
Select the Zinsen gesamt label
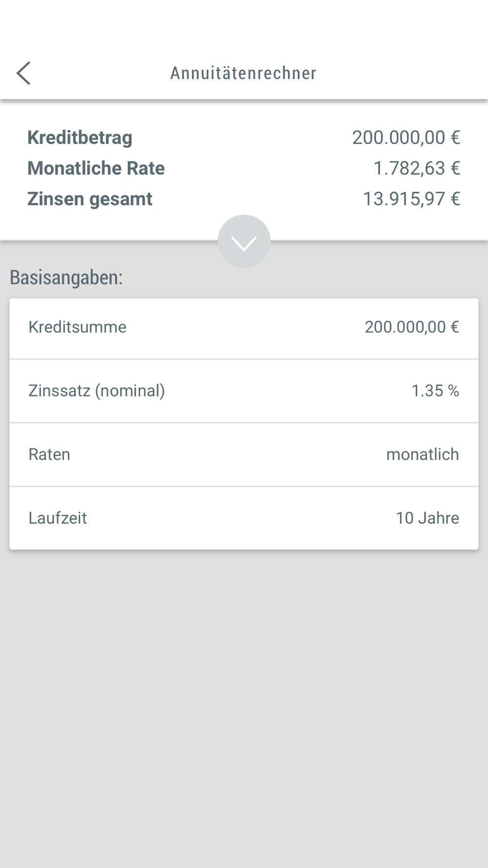coord(90,199)
